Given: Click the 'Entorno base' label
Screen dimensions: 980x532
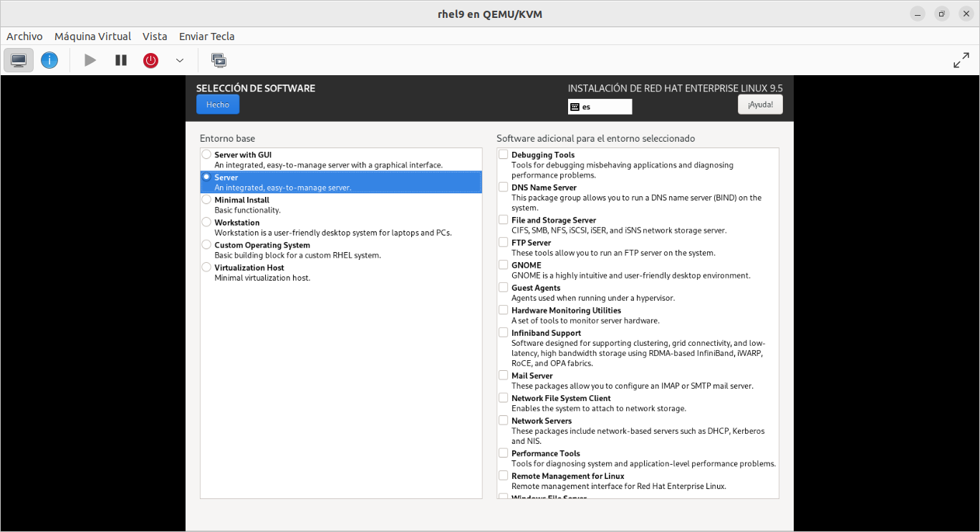Looking at the screenshot, I should coord(227,138).
